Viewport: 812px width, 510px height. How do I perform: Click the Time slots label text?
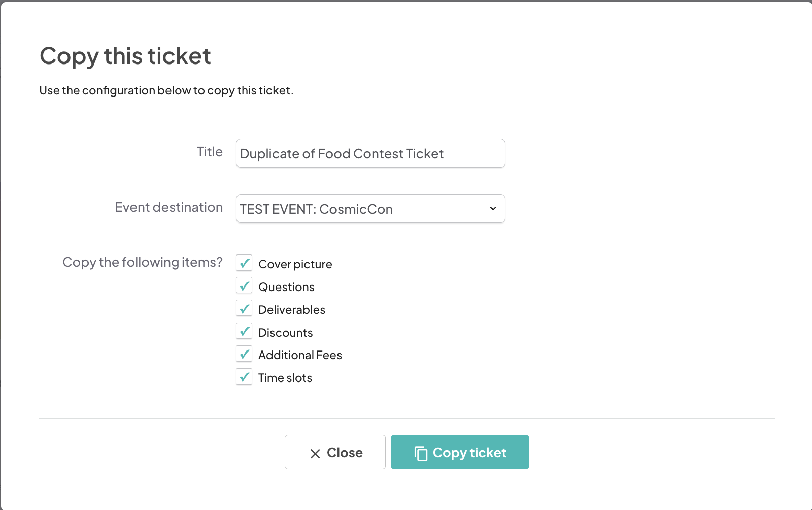coord(285,378)
